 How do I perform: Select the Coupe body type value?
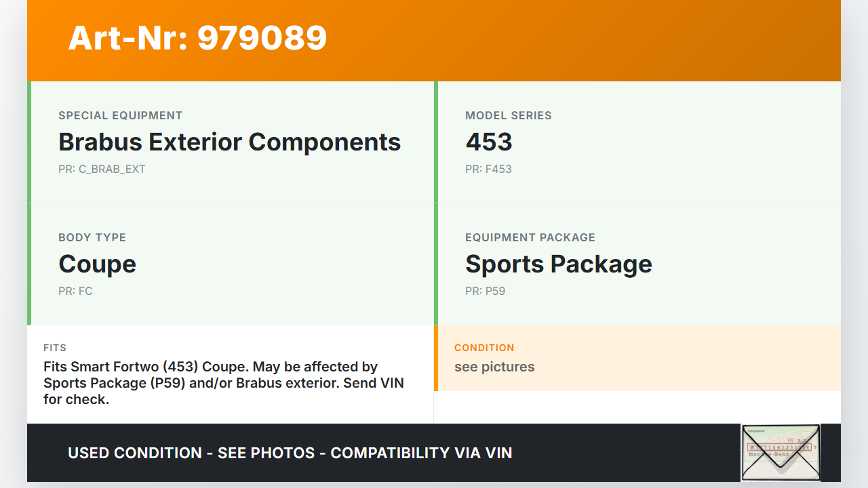tap(97, 264)
